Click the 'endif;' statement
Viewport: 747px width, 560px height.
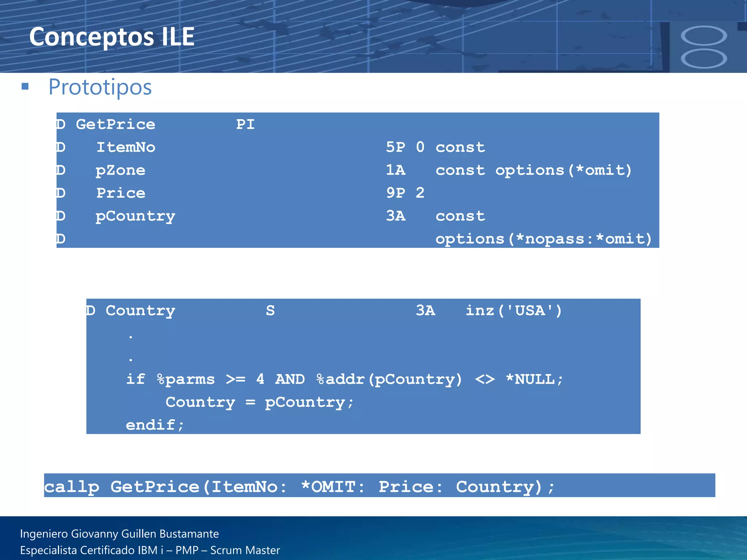[x=155, y=425]
